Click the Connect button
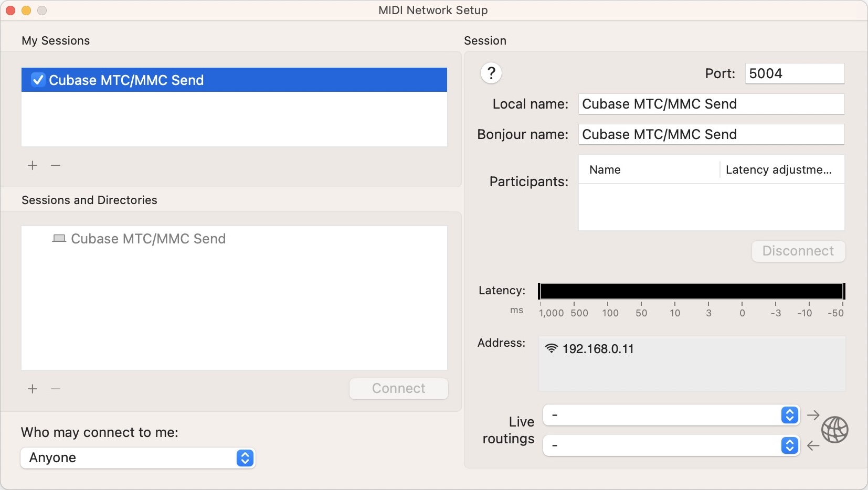Viewport: 868px width, 490px height. pos(399,388)
